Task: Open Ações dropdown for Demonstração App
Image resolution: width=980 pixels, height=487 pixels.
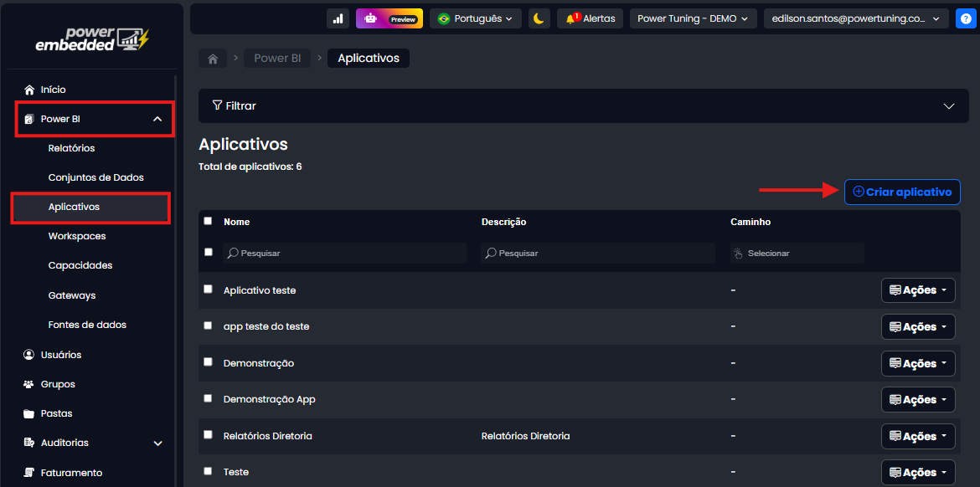Action: pyautogui.click(x=918, y=400)
